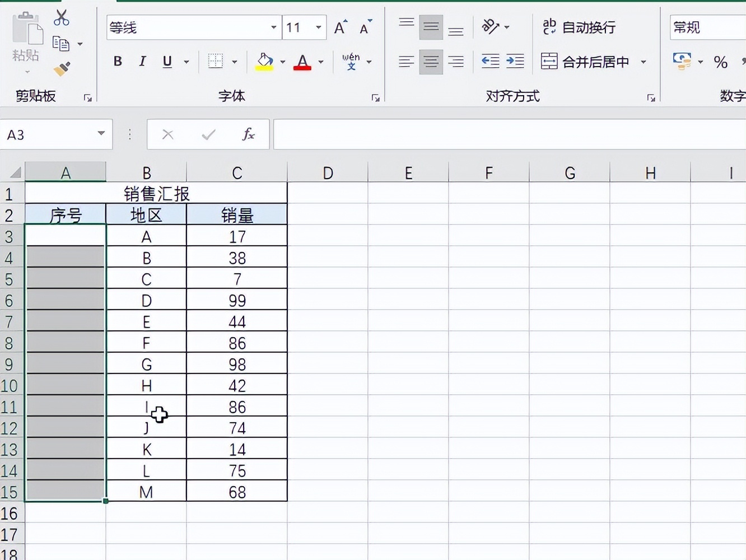Open the 常规 number format dropdown
Image resolution: width=746 pixels, height=560 pixels.
(x=708, y=27)
